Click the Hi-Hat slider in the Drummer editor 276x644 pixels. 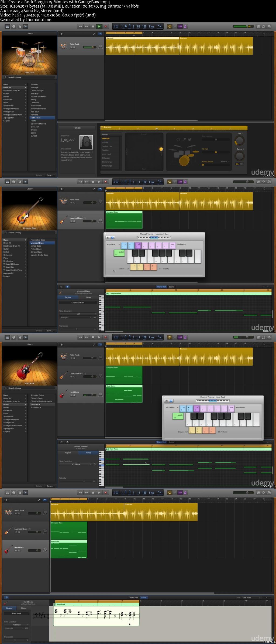pyautogui.click(x=216, y=152)
